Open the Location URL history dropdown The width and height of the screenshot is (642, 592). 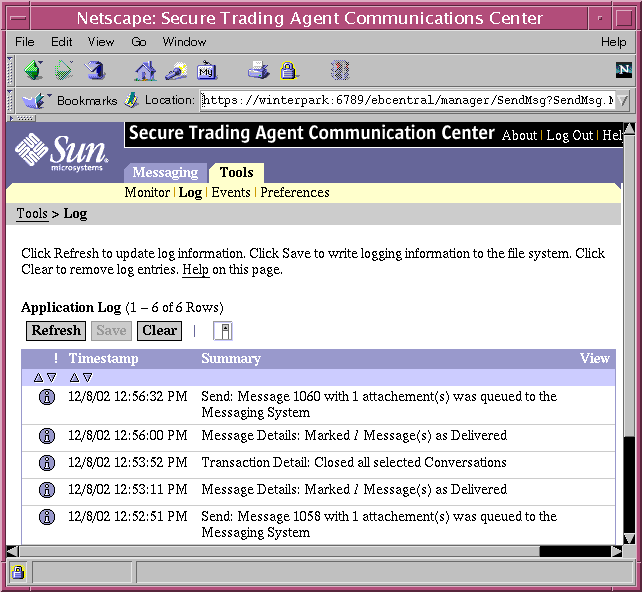(x=623, y=100)
